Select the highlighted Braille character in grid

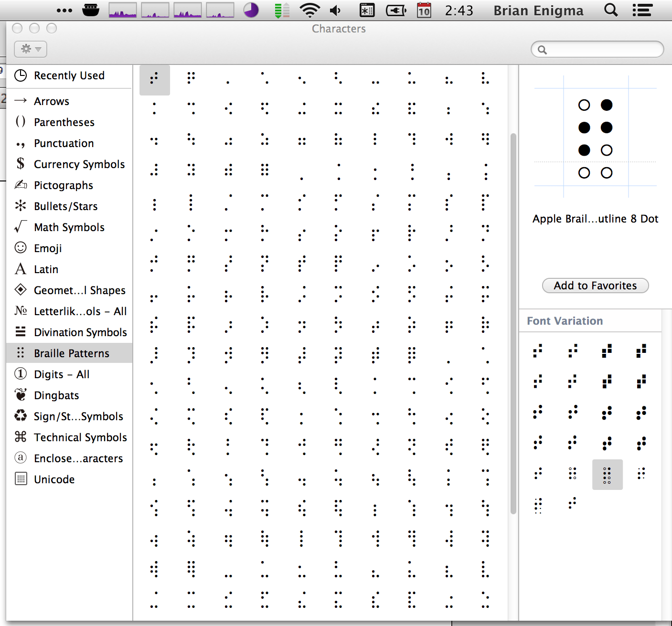[154, 80]
